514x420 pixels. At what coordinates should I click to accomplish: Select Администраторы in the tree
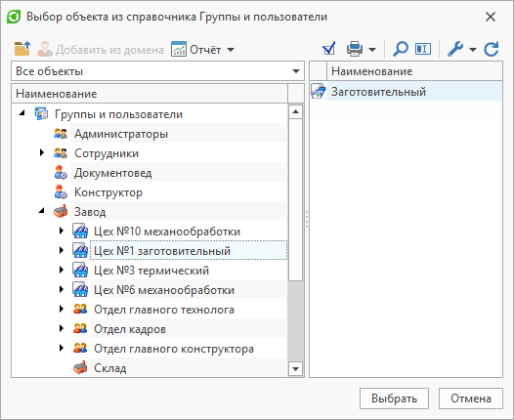click(x=121, y=134)
